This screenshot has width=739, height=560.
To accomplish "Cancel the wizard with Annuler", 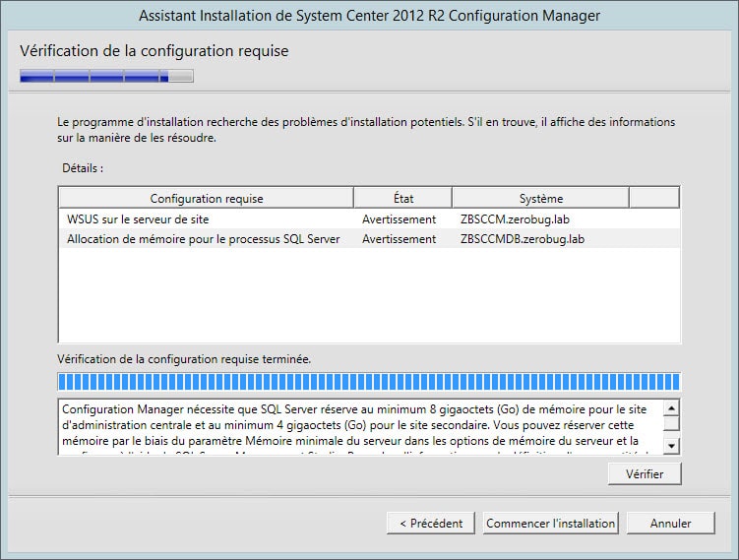I will [671, 524].
